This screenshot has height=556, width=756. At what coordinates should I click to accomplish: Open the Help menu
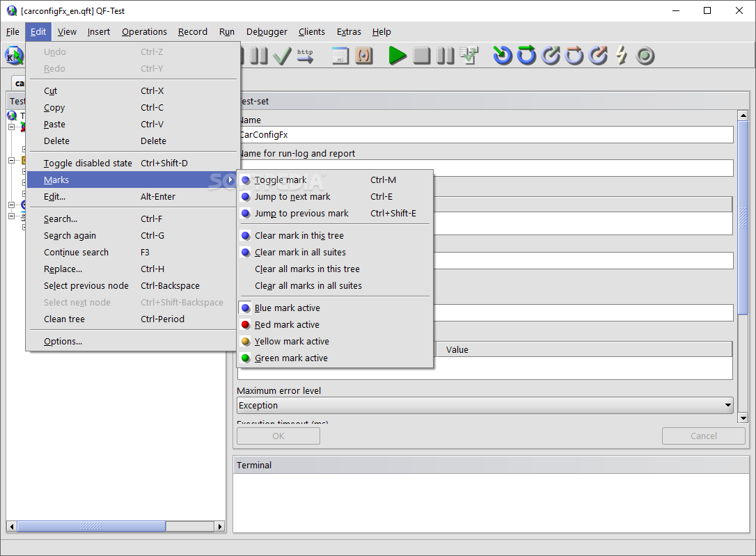point(381,32)
